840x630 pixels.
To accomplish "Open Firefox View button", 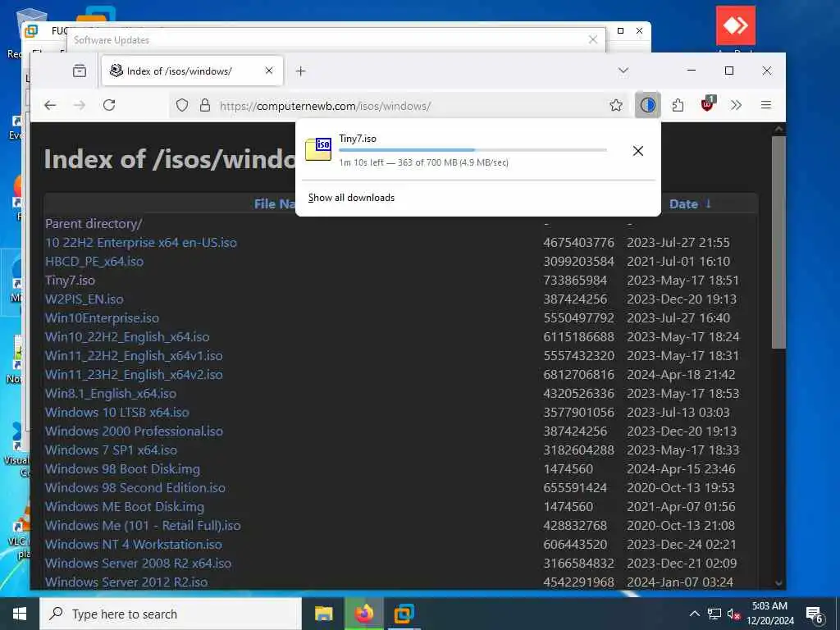I will coord(80,71).
